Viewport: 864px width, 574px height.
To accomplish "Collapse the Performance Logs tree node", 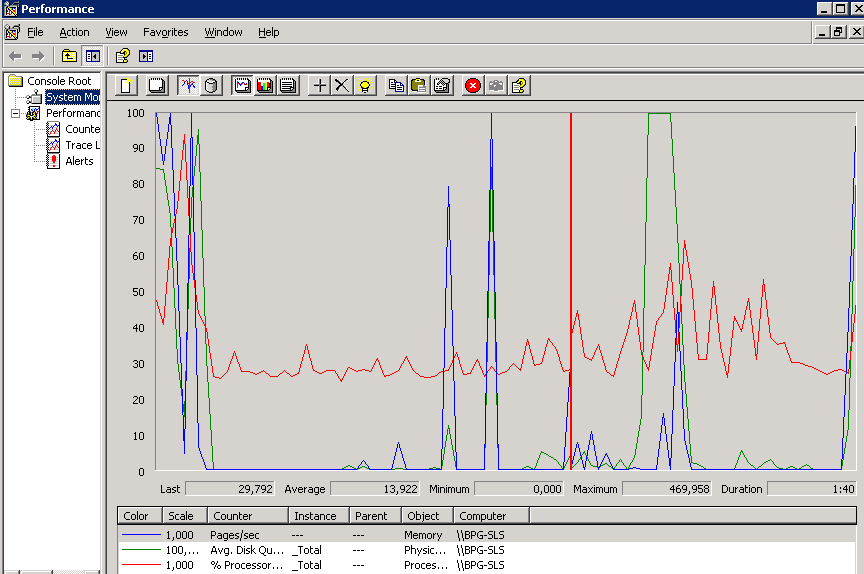I will click(x=16, y=114).
